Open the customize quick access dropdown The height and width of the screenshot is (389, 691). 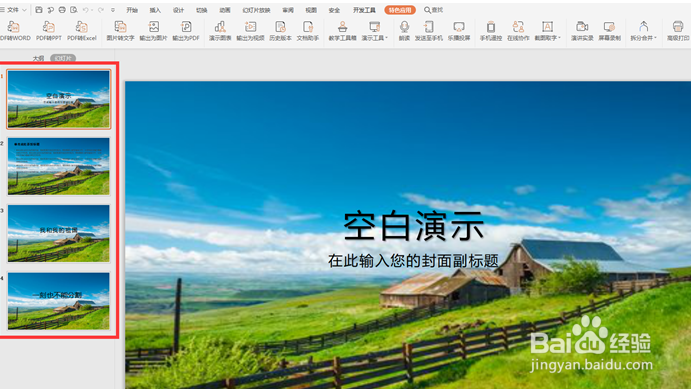pyautogui.click(x=113, y=10)
